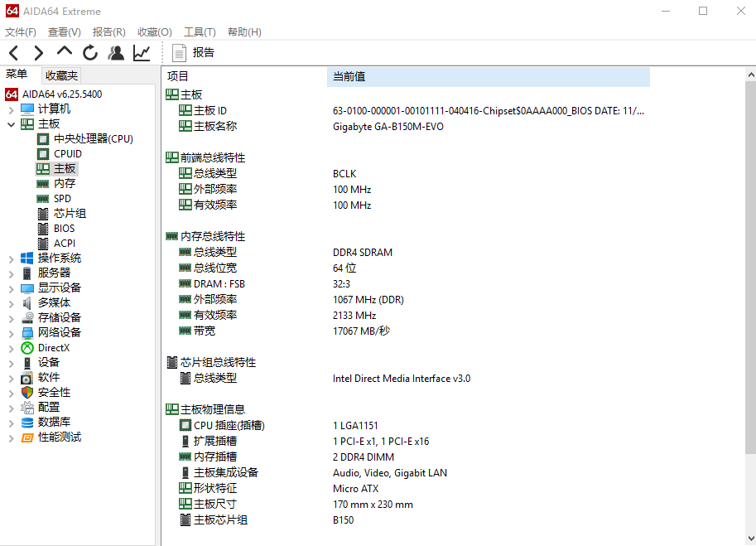The width and height of the screenshot is (756, 546).
Task: Click the 计算机 monitor icon in the tree
Action: 27,109
